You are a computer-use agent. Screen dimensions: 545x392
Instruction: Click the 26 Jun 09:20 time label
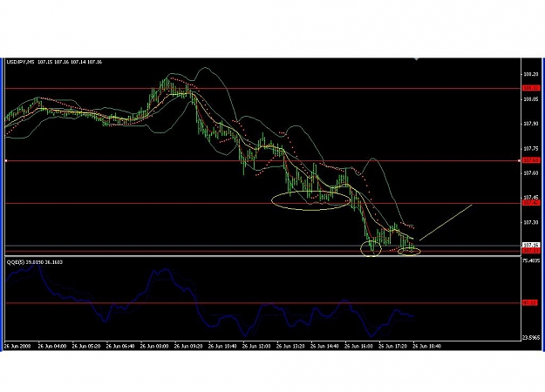(188, 347)
